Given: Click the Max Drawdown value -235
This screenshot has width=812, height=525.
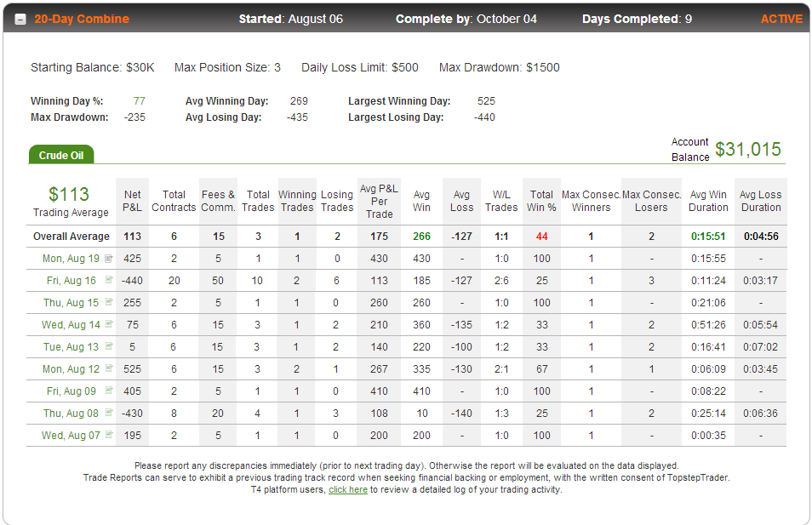Looking at the screenshot, I should (134, 117).
